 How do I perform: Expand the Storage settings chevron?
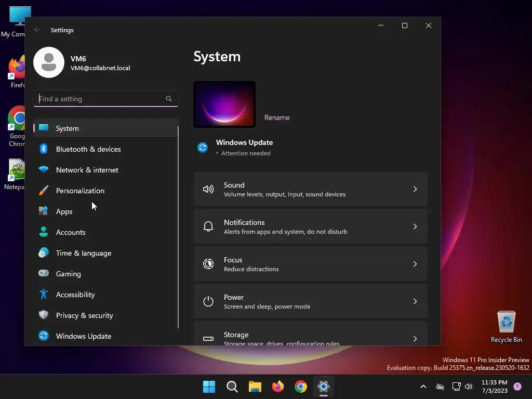pos(415,338)
